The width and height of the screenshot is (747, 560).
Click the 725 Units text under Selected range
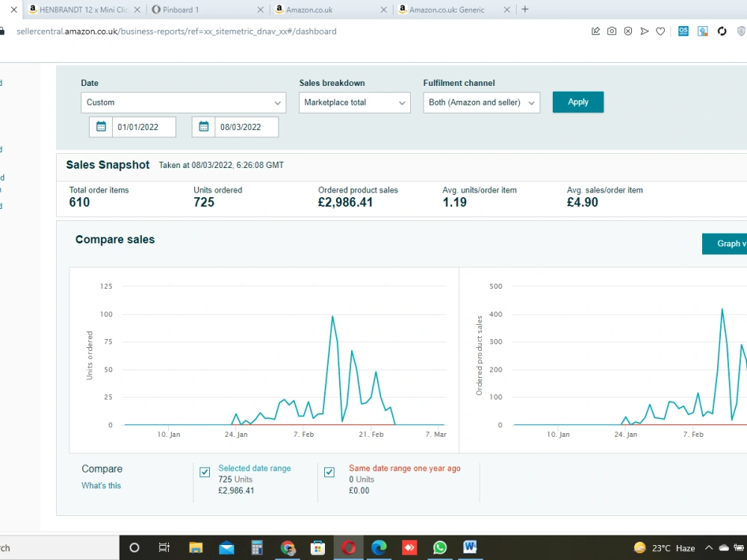click(x=235, y=479)
